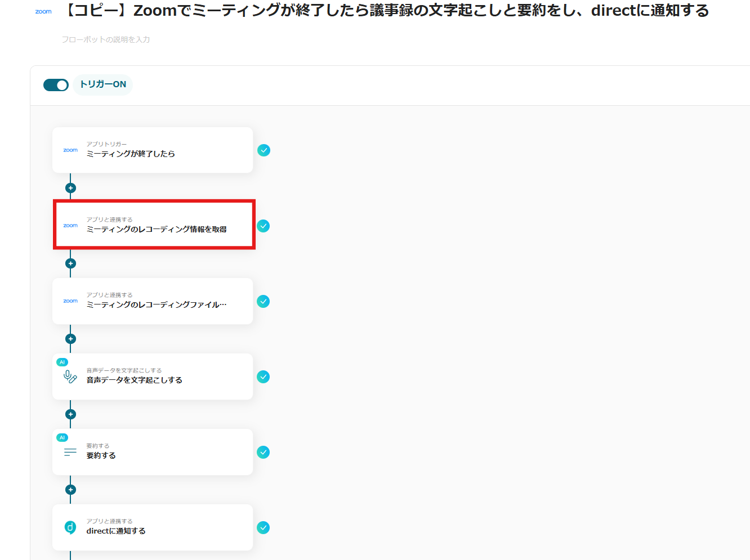This screenshot has height=560, width=750.
Task: Click Zoom icon on ミーティングが終了したら card
Action: coord(70,150)
